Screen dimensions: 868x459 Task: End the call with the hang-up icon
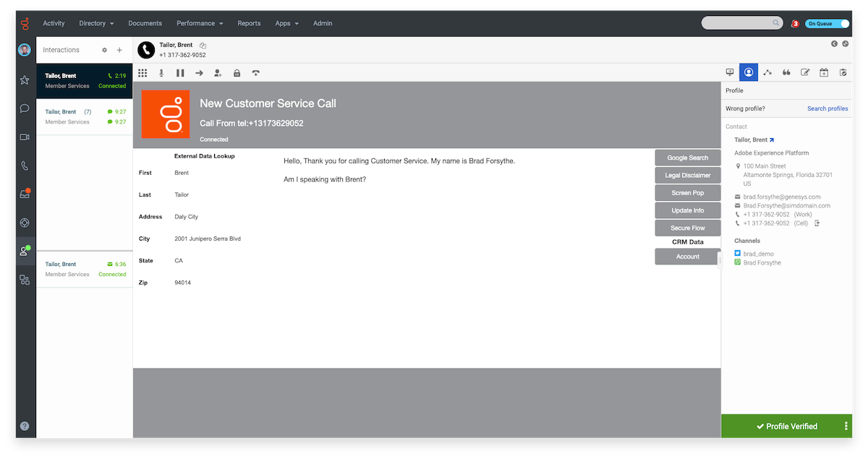[x=255, y=72]
